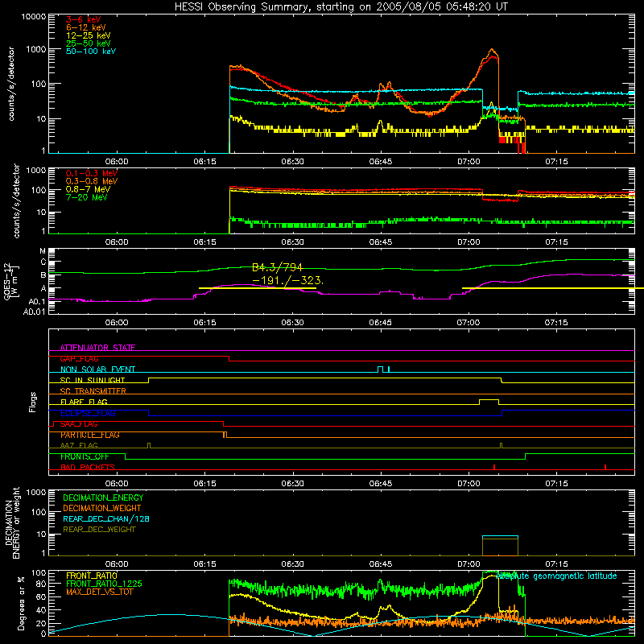The width and height of the screenshot is (644, 644).
Task: Click the 'NON_SOLAR_EVENT' flag label
Action: click(x=97, y=369)
